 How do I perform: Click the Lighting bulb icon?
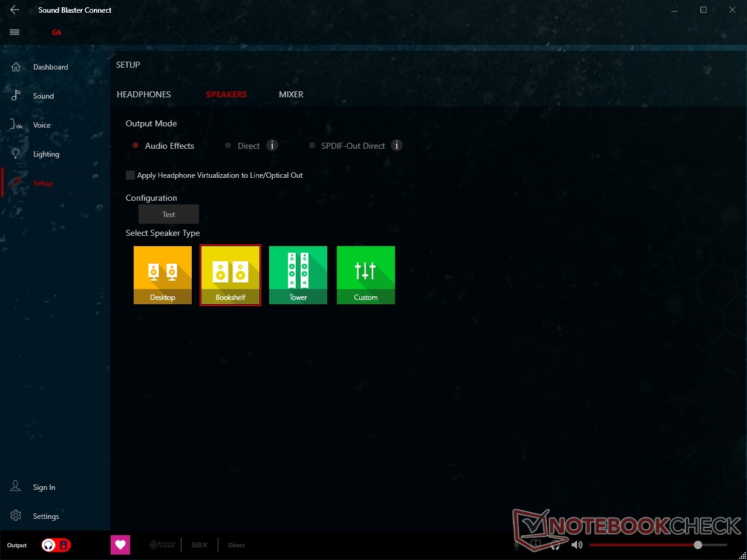coord(16,154)
